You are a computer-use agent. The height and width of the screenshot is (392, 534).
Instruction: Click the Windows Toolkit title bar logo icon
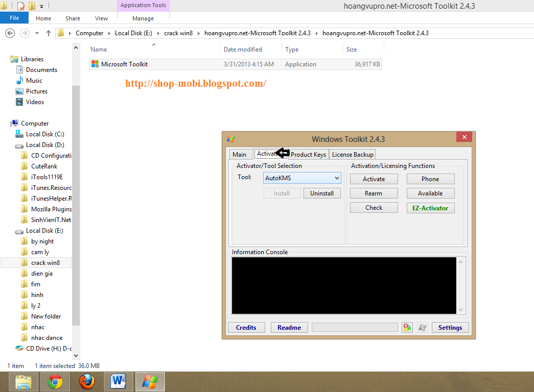tap(231, 139)
